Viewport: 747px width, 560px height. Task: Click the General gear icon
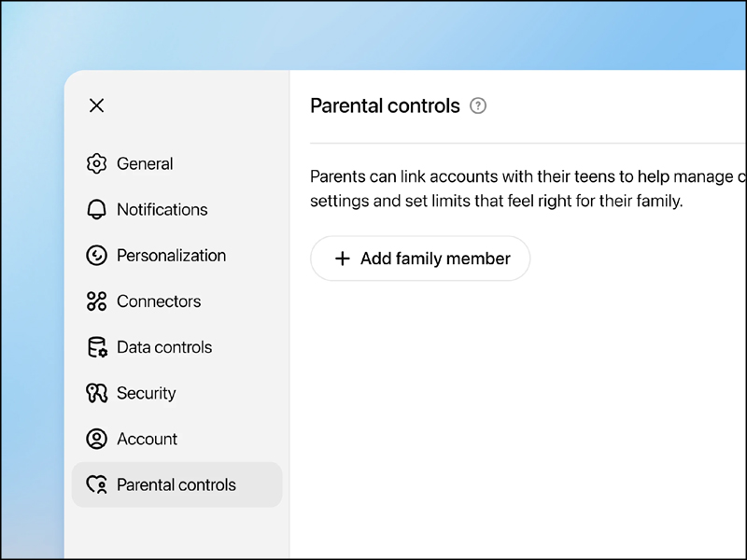[96, 163]
